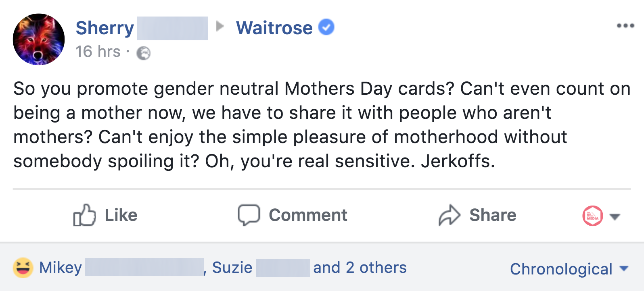Expand the post-as identity dropdown arrow
The height and width of the screenshot is (291, 644).
(615, 217)
